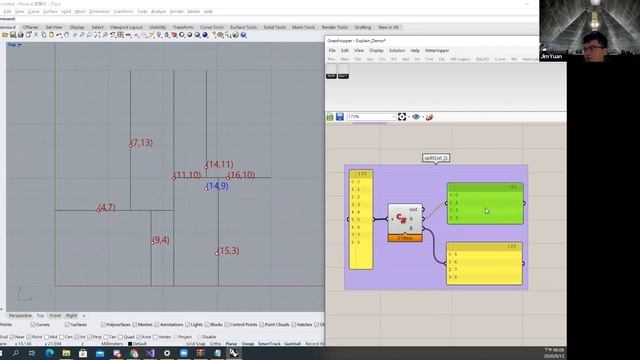Toggle Grasshopper preview eye icon
Screen dimensions: 640x360
click(416, 117)
